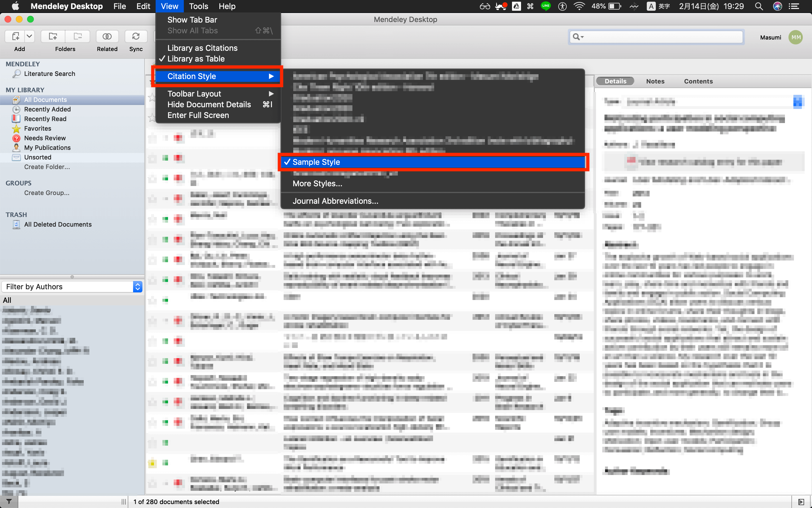
Task: Choose Library as Table view
Action: (x=218, y=59)
